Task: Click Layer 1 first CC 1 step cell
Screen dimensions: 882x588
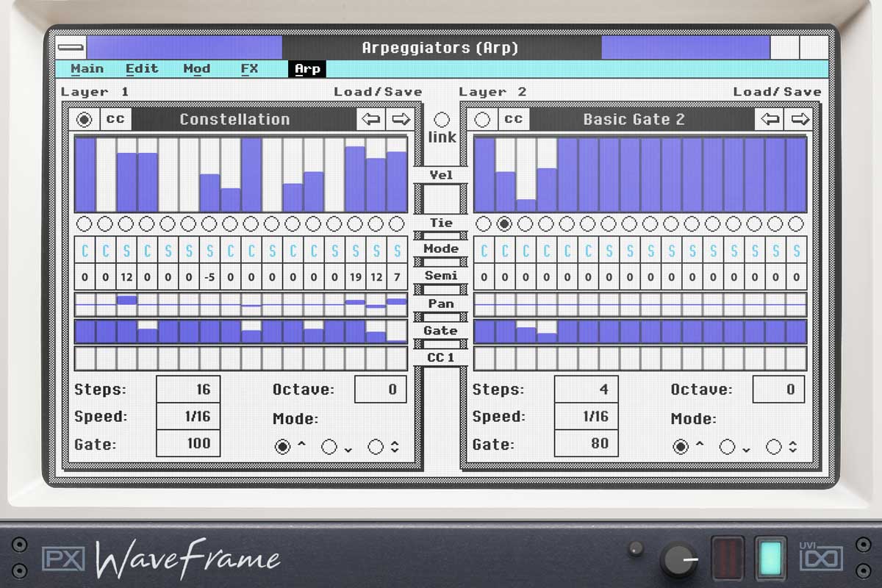Action: pos(85,359)
